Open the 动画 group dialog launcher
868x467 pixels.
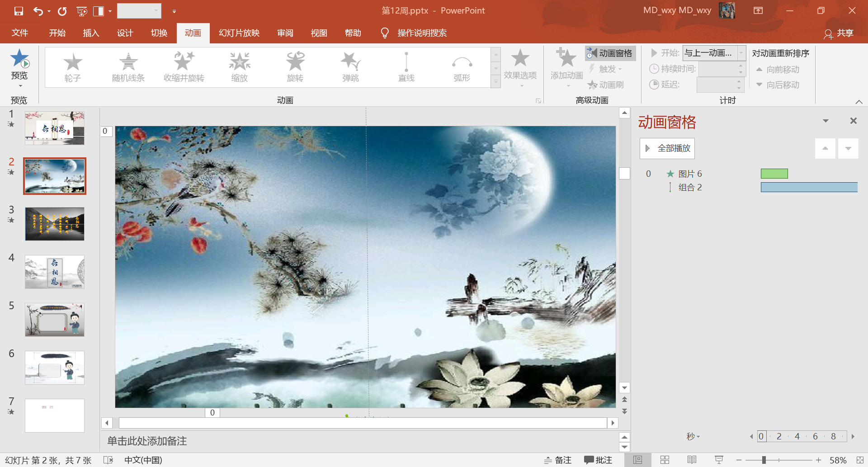pyautogui.click(x=538, y=101)
